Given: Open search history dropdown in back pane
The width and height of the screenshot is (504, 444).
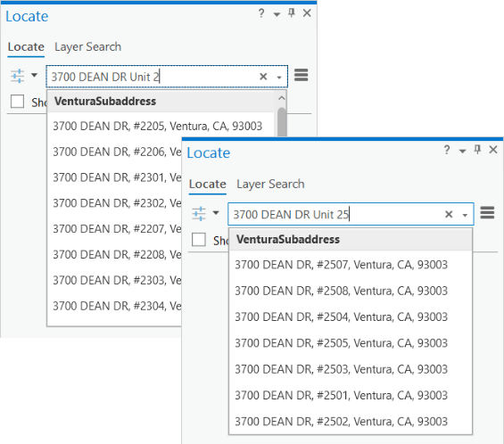Looking at the screenshot, I should [279, 78].
